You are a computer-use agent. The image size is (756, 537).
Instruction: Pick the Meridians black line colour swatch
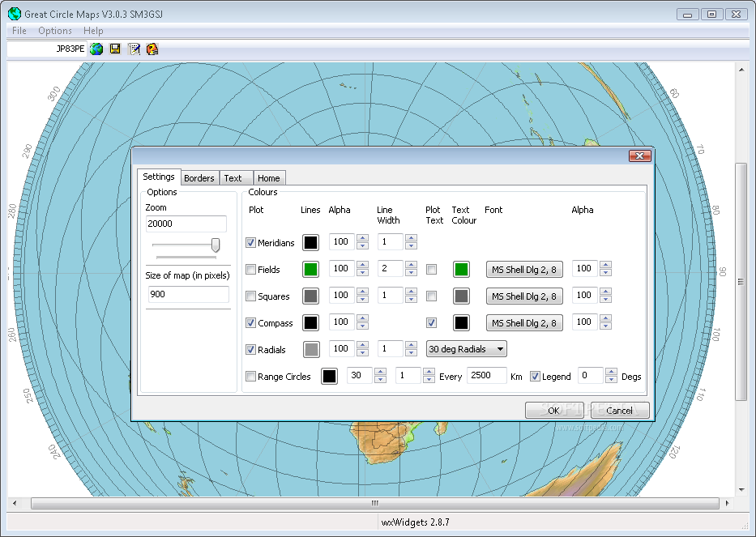(x=310, y=242)
